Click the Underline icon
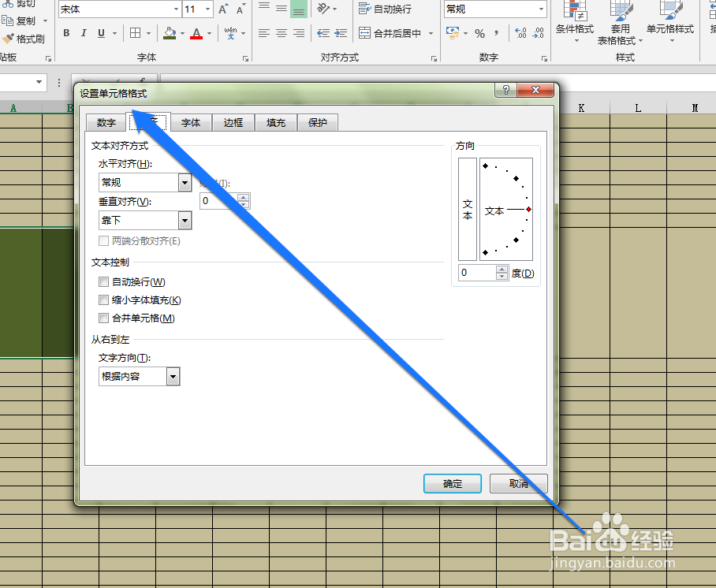This screenshot has height=588, width=716. click(x=99, y=33)
